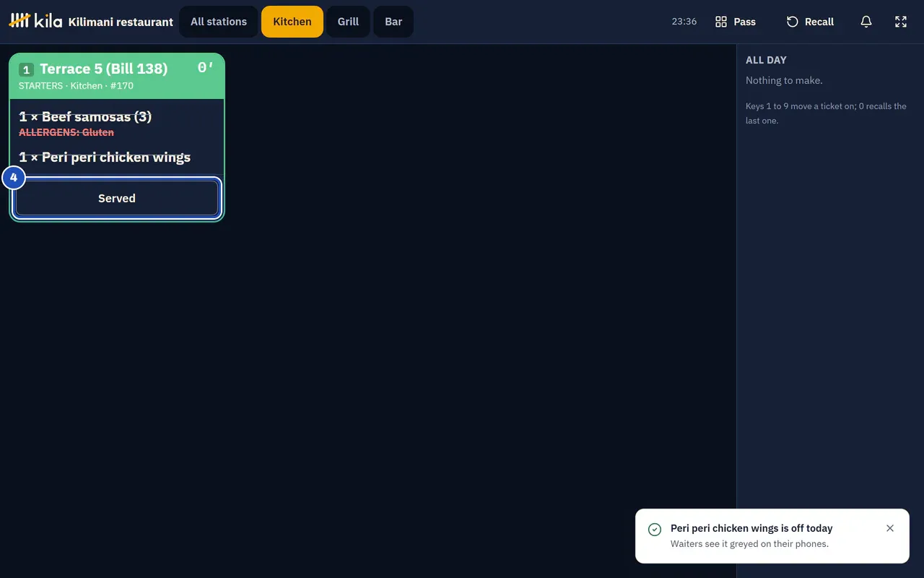Click the ALL DAY panel heading
The width and height of the screenshot is (924, 578).
pyautogui.click(x=766, y=60)
